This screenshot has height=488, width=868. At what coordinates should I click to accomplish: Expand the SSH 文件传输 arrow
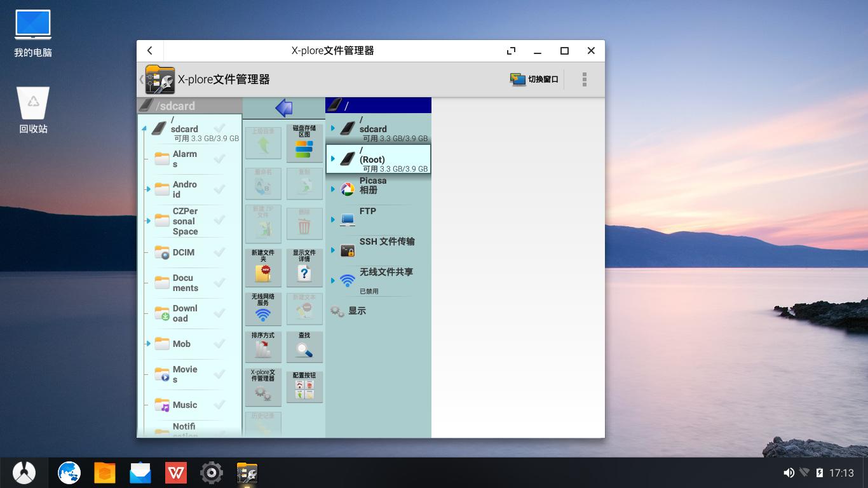point(332,250)
